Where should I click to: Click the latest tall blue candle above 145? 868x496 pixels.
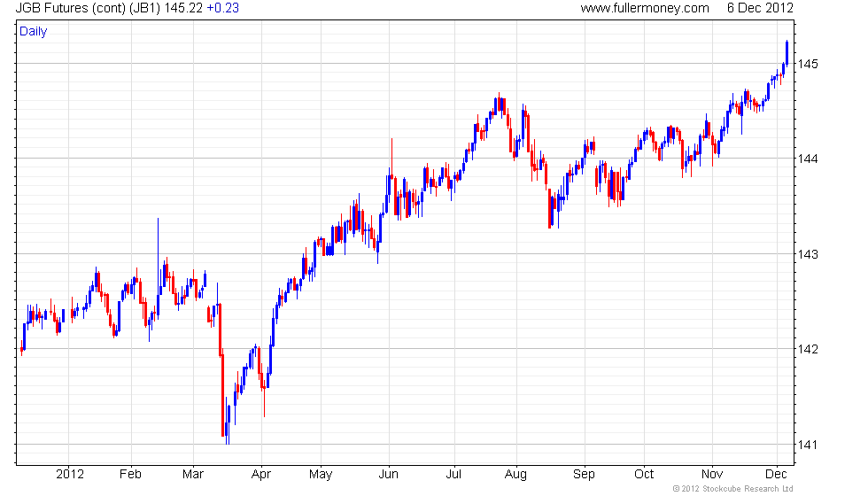(x=787, y=53)
